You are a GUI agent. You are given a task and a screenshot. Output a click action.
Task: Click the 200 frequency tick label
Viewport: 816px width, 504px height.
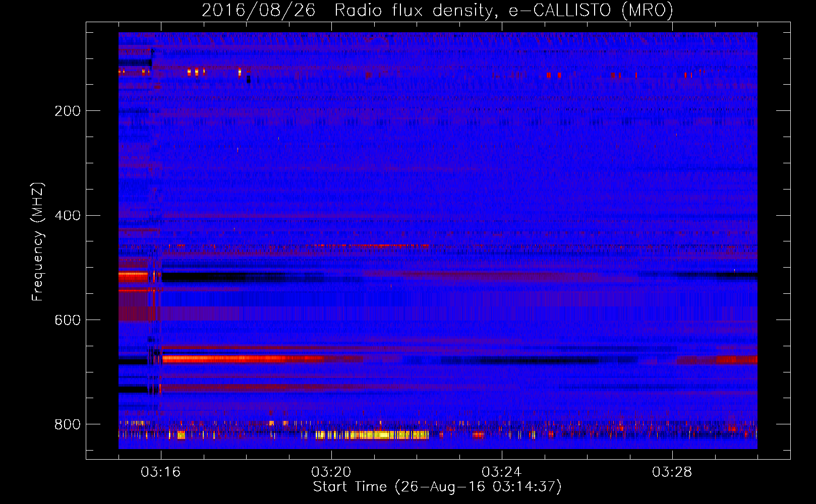tap(68, 111)
